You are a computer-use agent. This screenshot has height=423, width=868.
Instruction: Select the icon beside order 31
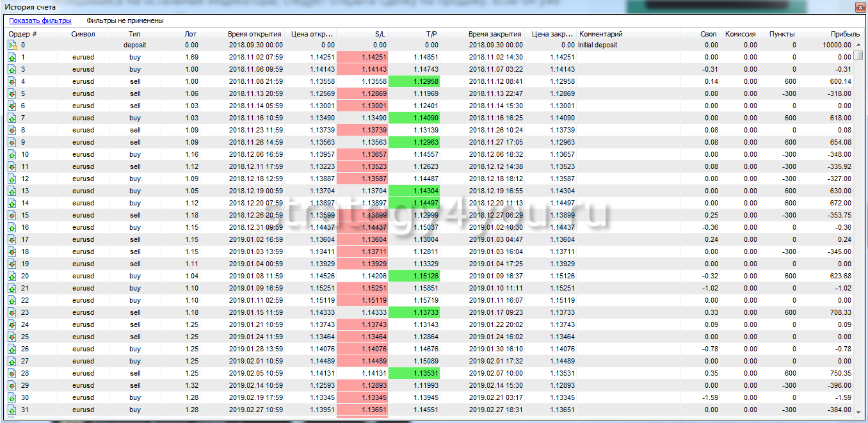(x=12, y=410)
